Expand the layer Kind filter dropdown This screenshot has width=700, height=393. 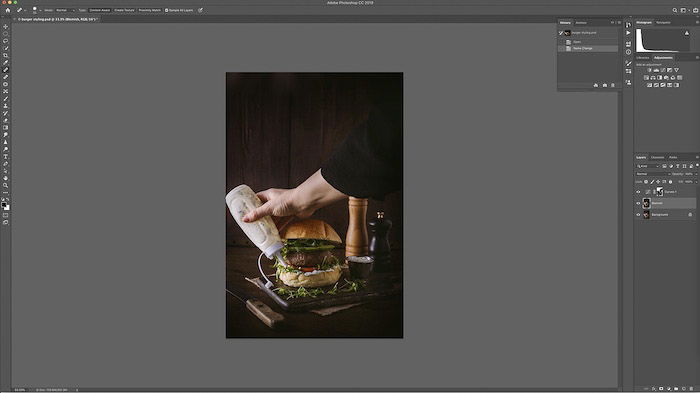pos(648,166)
